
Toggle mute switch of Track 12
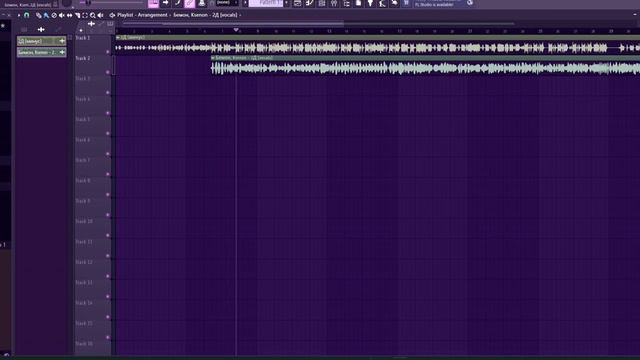[108, 276]
